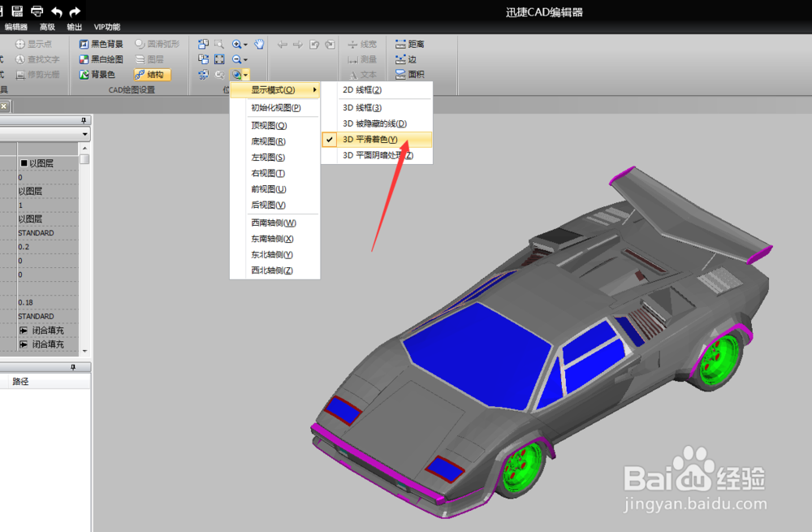Open the 编辑器 ribbon tab
Screen dimensions: 812x532
click(x=16, y=27)
